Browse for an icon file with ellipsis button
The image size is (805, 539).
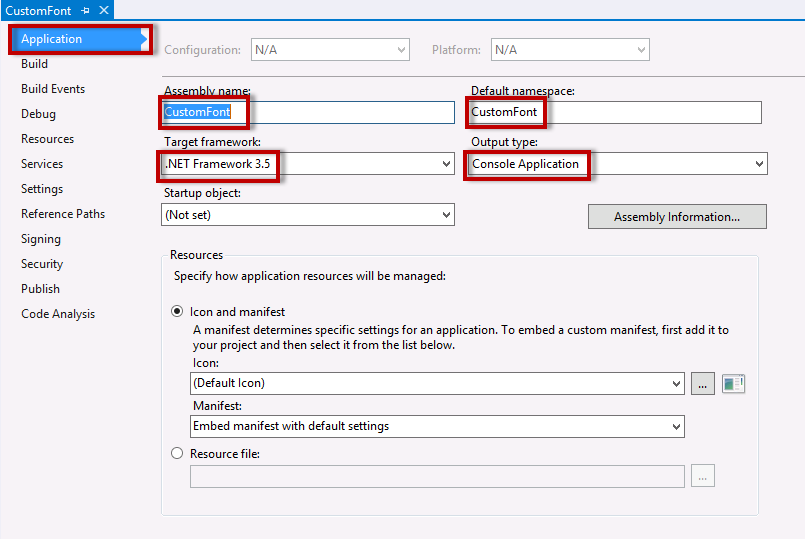702,383
